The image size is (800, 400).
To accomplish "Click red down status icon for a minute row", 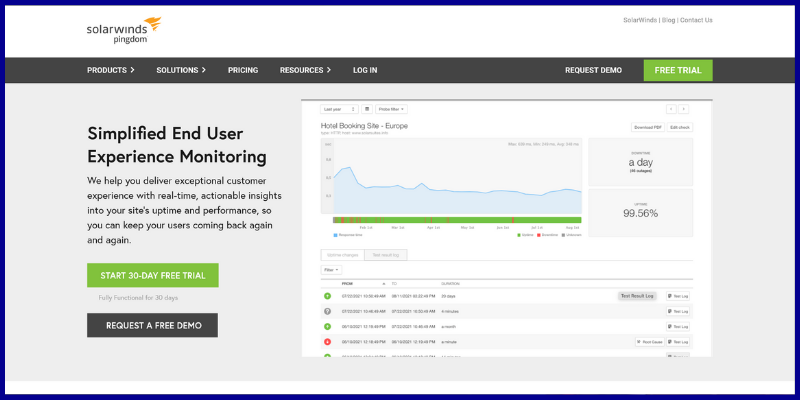I will click(x=328, y=342).
